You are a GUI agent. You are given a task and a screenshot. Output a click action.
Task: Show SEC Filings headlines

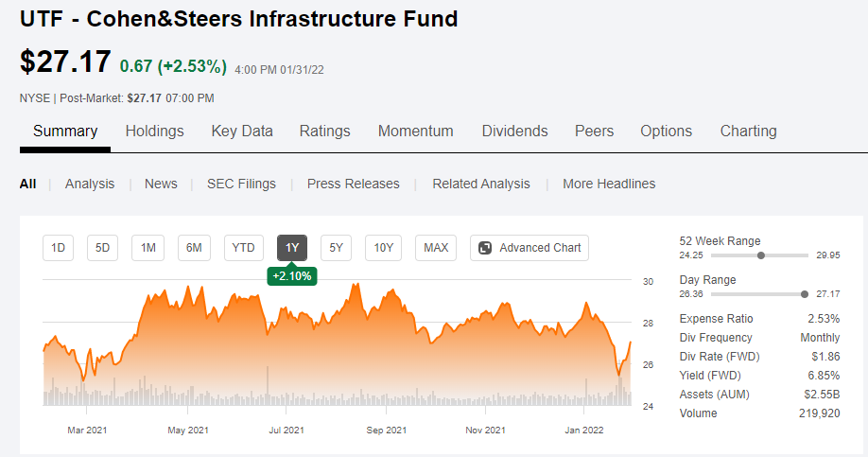point(241,184)
